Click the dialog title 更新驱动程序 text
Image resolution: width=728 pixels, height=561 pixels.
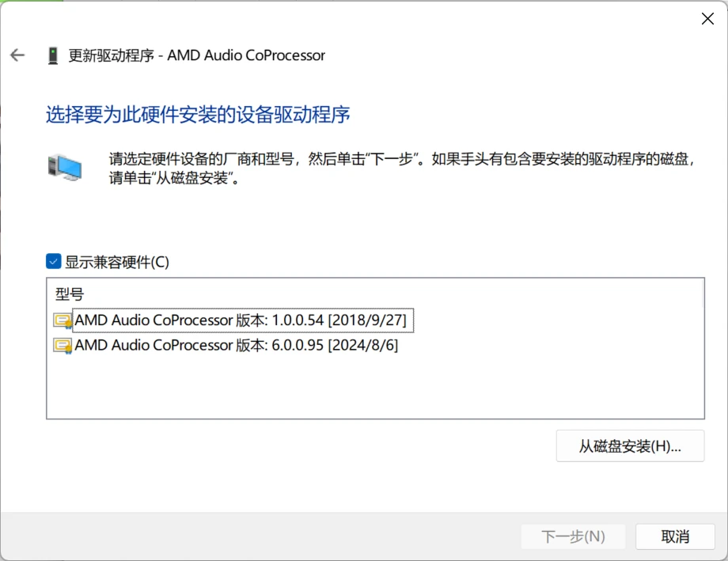coord(112,55)
